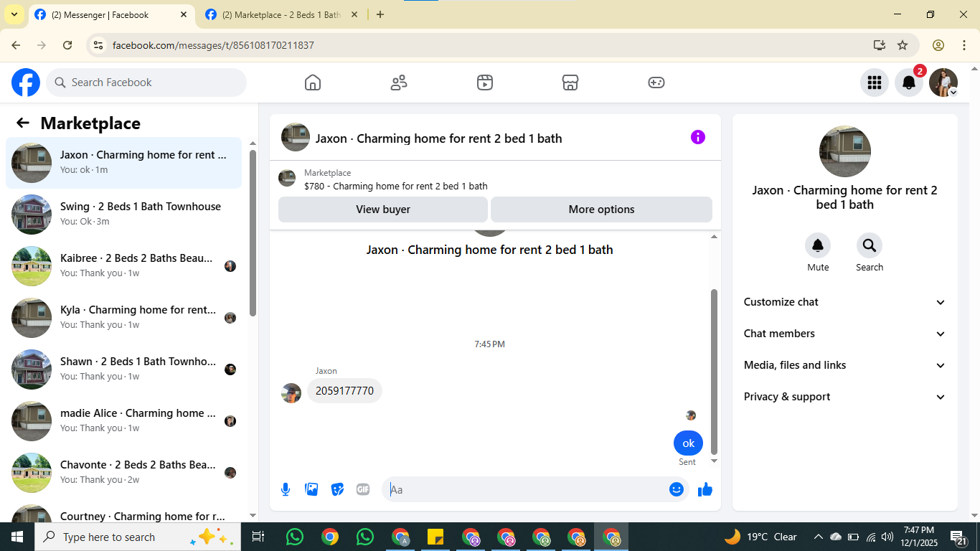Open the Reels video icon
Viewport: 980px width, 551px height.
485,83
